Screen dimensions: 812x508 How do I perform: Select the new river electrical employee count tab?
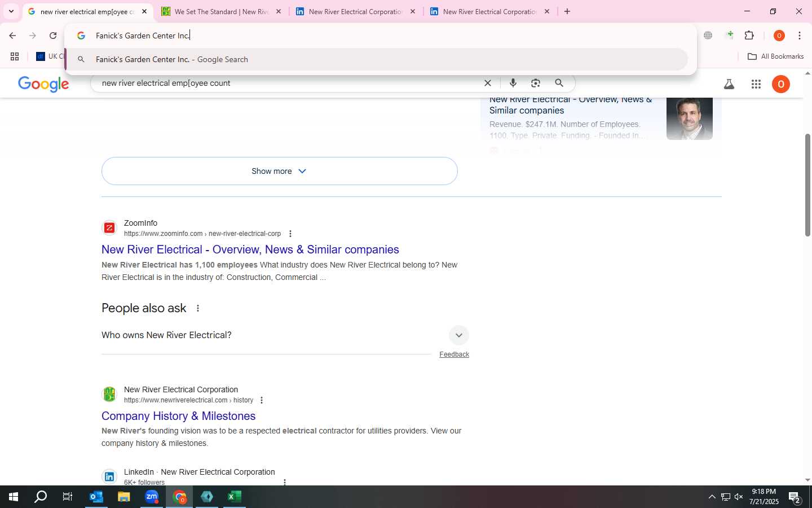click(x=87, y=11)
